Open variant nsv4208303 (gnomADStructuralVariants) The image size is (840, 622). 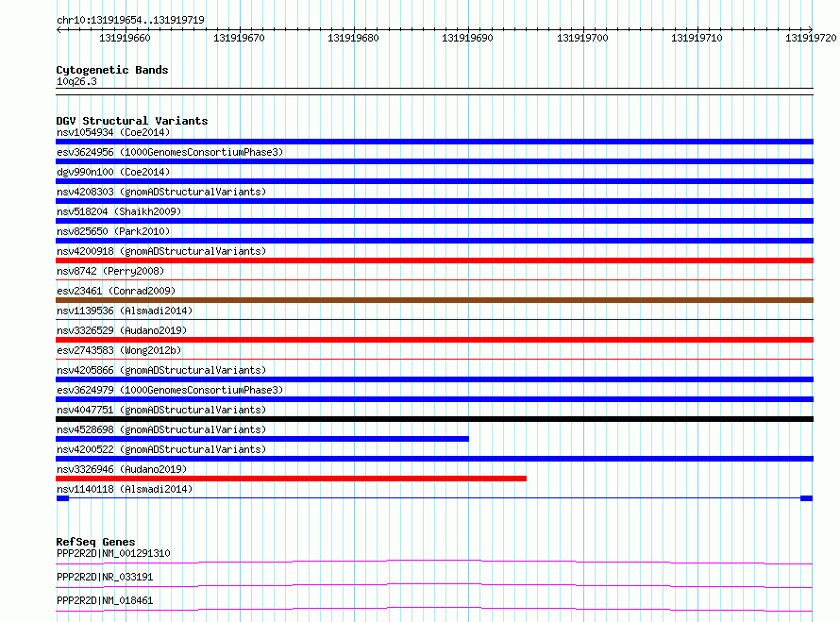[x=161, y=192]
